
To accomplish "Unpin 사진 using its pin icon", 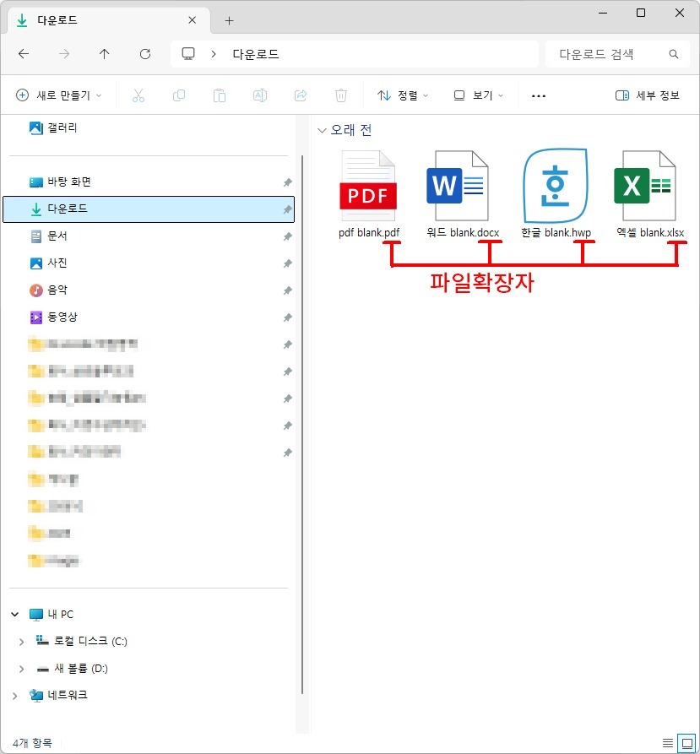I will click(287, 263).
